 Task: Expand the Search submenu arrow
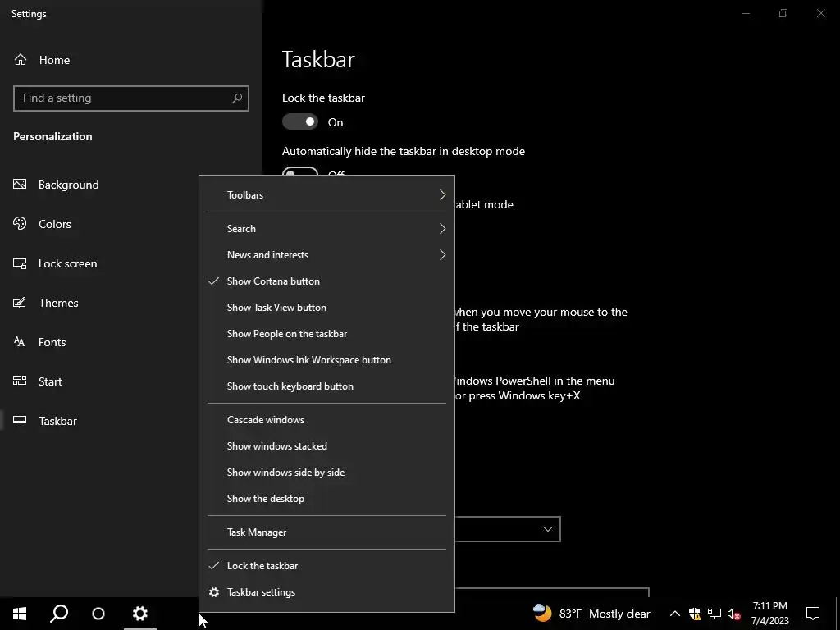tap(442, 229)
